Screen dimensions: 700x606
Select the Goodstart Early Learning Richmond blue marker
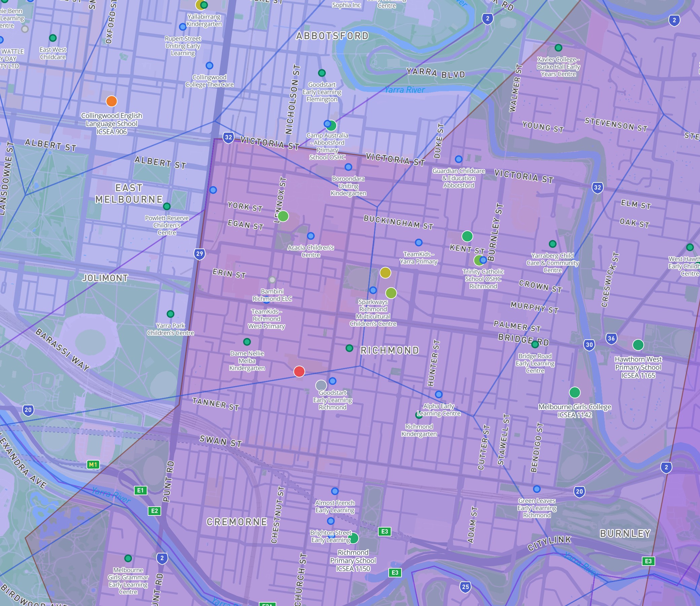(x=332, y=381)
